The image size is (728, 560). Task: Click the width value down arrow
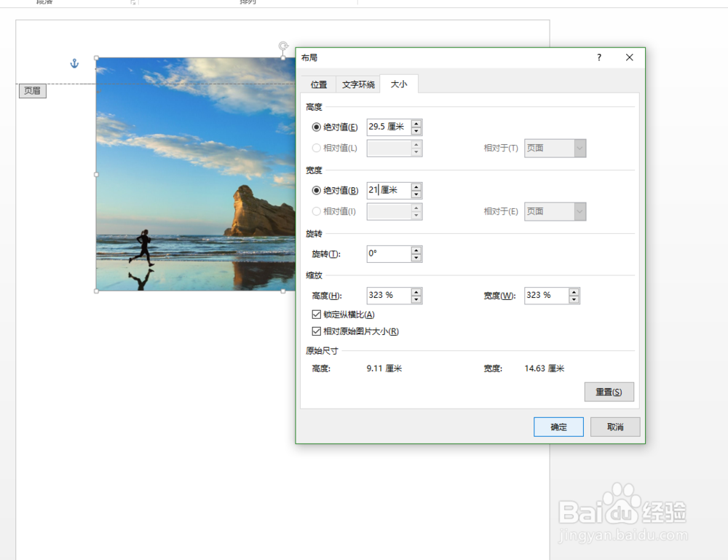tap(416, 194)
